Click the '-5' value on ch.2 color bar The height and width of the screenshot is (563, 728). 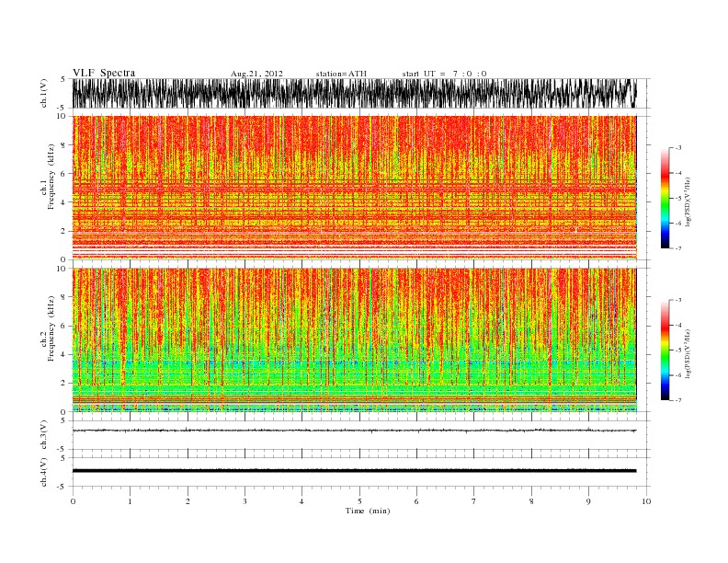(x=677, y=350)
